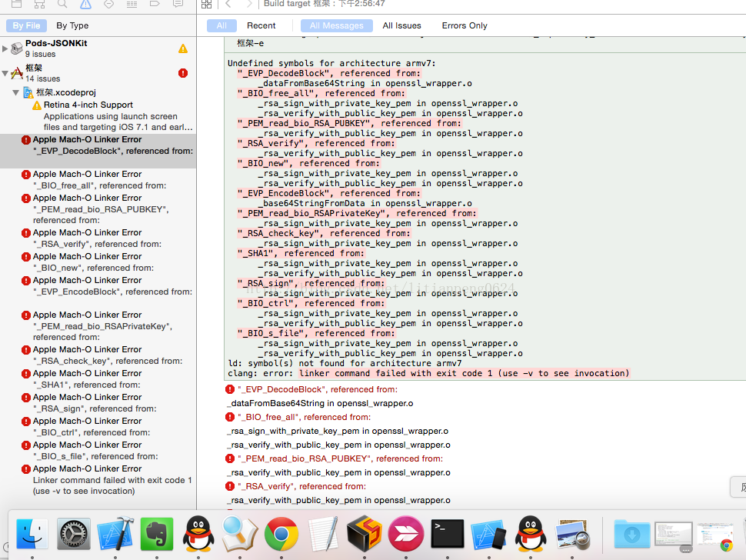This screenshot has width=746, height=560.
Task: Select the "_BIO_ctrl" linker error in sidebar
Action: (98, 427)
